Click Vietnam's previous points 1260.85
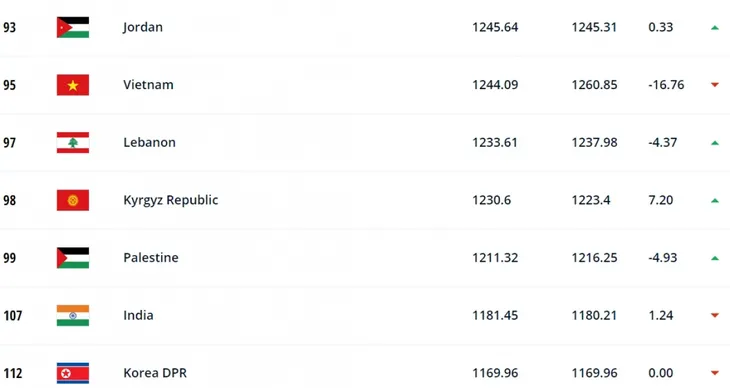The height and width of the screenshot is (388, 730). 595,85
